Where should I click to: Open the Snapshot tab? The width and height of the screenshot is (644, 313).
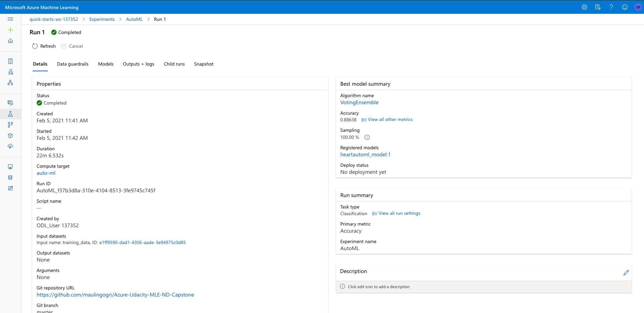(204, 64)
